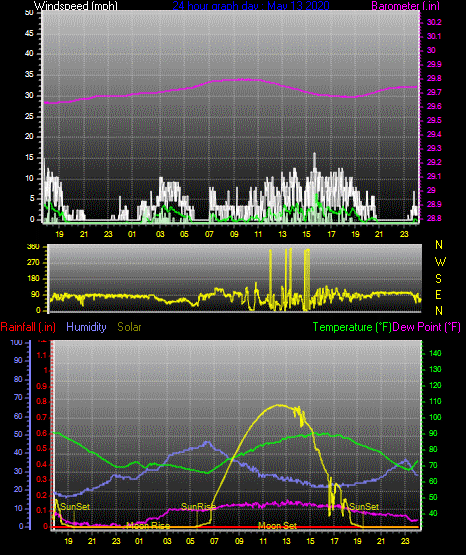Viewport: 466px width, 555px height.
Task: Click the "120" temperature axis value
Action: [x=435, y=385]
